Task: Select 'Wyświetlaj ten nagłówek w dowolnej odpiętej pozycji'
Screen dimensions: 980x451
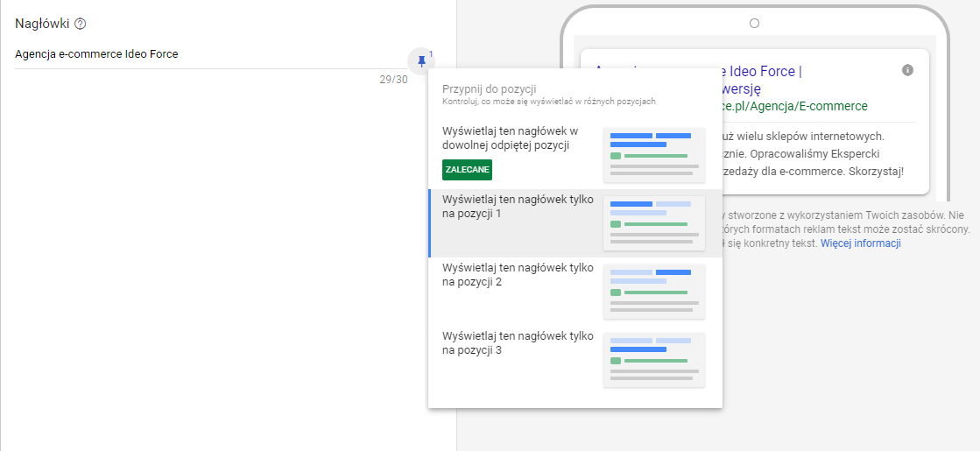Action: click(x=575, y=154)
